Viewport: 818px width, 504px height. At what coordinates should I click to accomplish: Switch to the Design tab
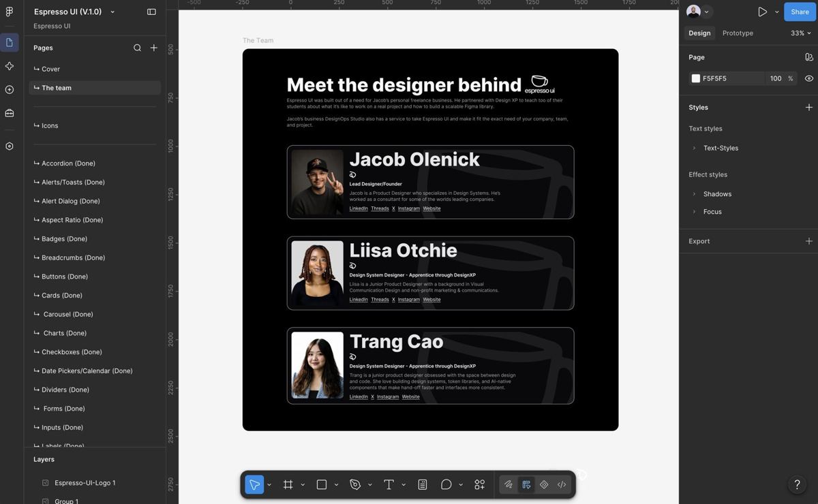[699, 33]
